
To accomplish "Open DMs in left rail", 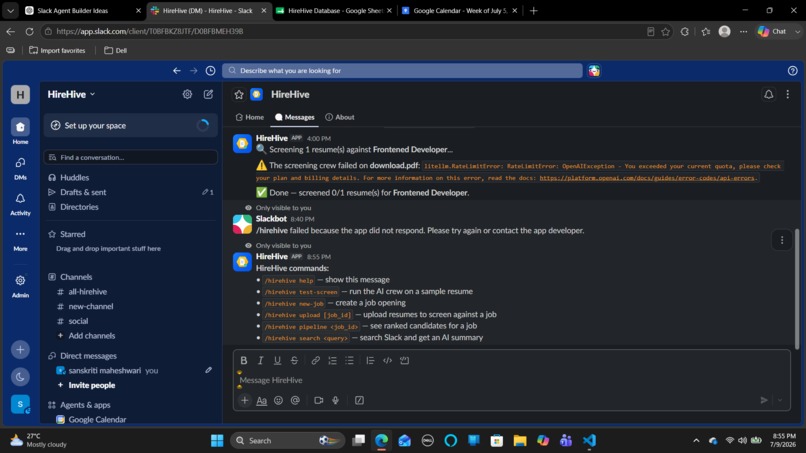I will coord(20,168).
